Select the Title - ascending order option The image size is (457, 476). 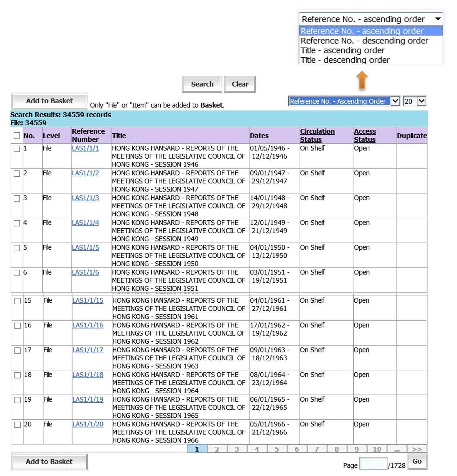pyautogui.click(x=343, y=50)
